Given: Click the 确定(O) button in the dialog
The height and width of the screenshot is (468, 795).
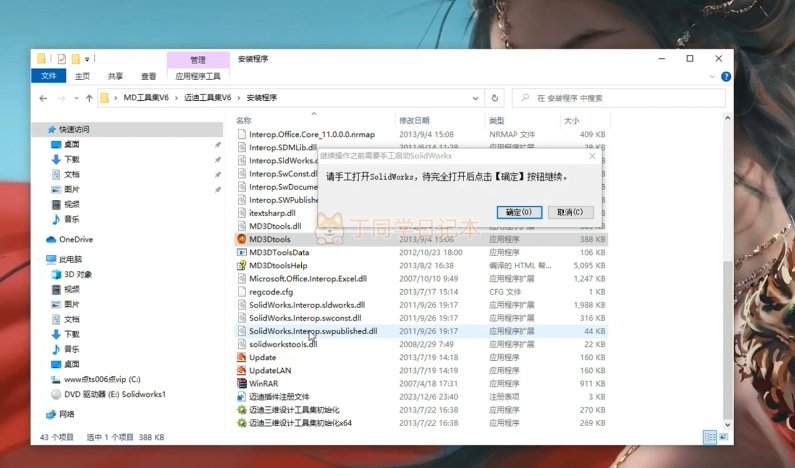Looking at the screenshot, I should 520,212.
